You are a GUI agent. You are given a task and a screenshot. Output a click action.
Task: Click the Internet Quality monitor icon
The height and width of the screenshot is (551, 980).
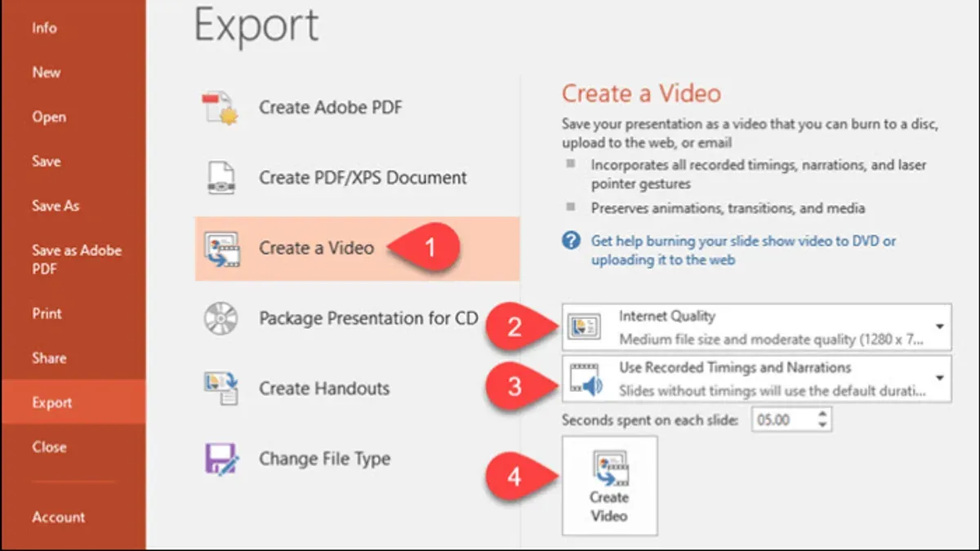pyautogui.click(x=584, y=327)
